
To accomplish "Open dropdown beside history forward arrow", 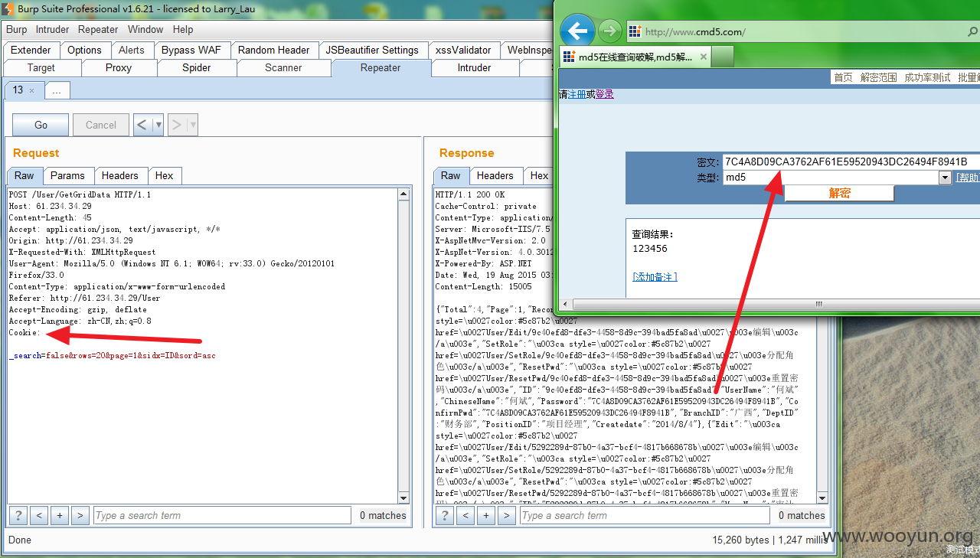I will click(x=192, y=125).
